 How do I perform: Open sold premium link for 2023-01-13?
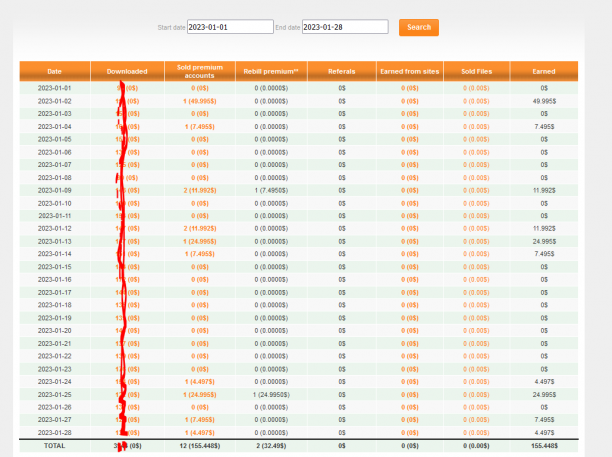(200, 242)
